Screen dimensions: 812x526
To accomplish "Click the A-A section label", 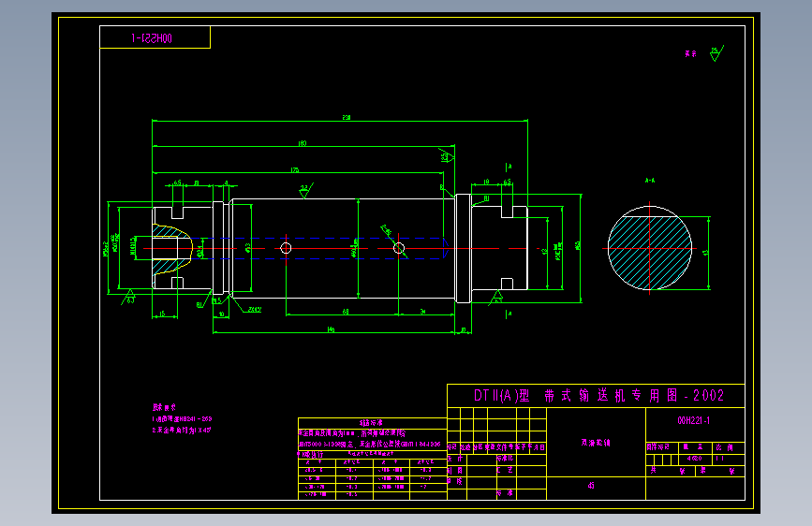I will coord(649,181).
